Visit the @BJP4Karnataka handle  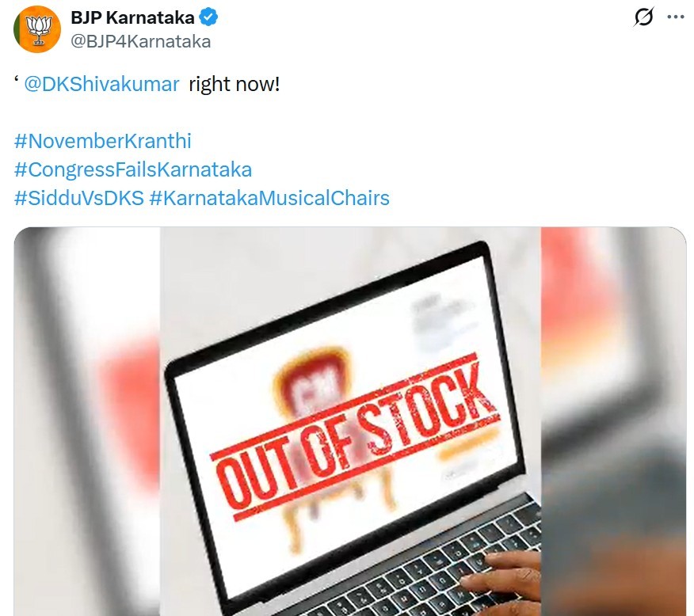pos(141,41)
